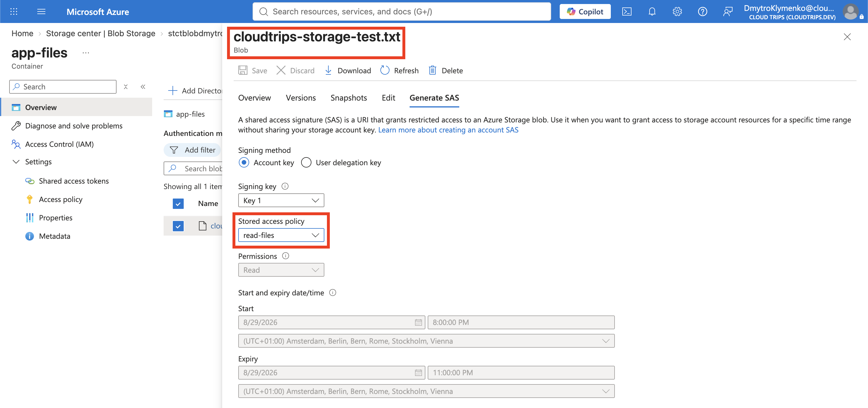This screenshot has width=868, height=408.
Task: Click the global search resources field
Action: (401, 11)
